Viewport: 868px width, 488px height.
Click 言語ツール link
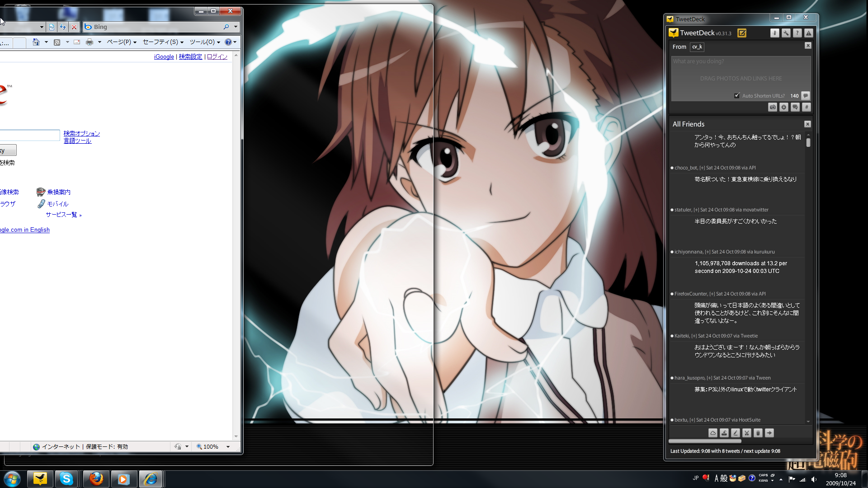click(x=77, y=141)
